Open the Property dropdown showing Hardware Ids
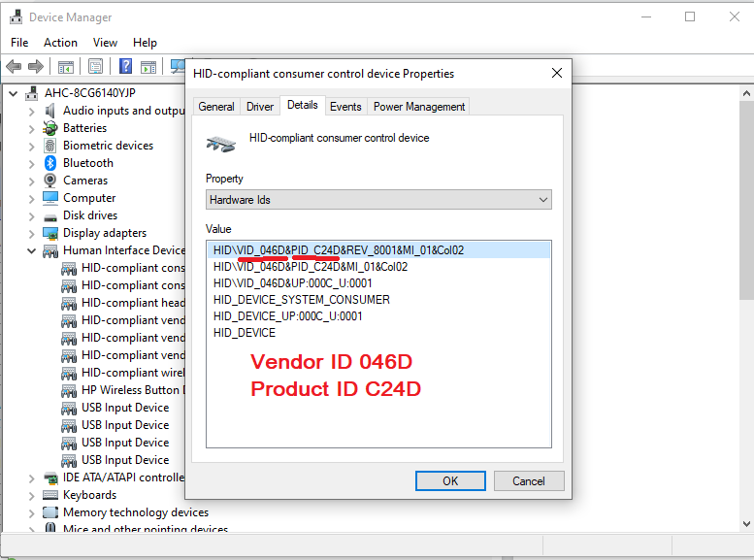This screenshot has width=754, height=560. point(378,199)
